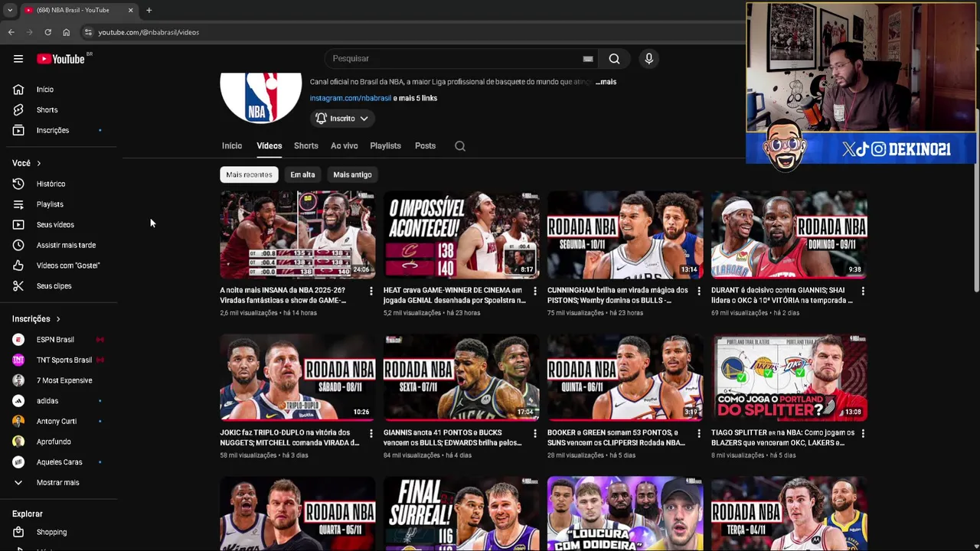This screenshot has height=551, width=980.
Task: Switch to the Posts channel tab
Action: point(425,146)
